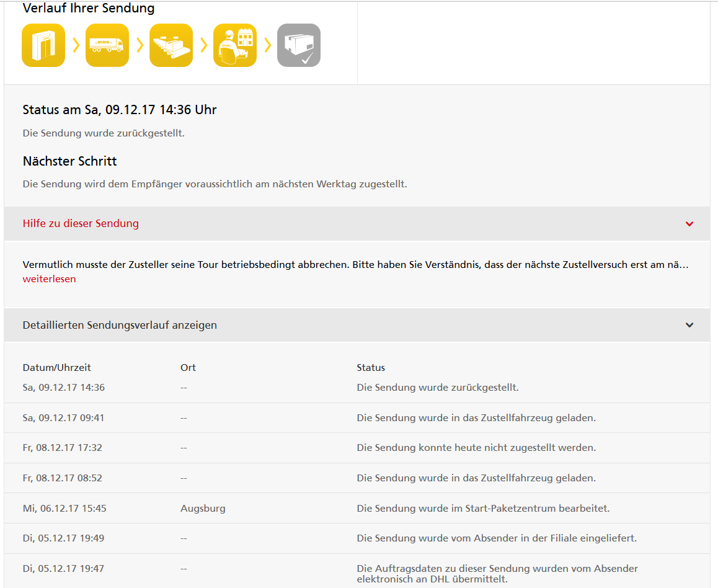718x588 pixels.
Task: Click the first shipment step packing station icon
Action: tap(43, 45)
